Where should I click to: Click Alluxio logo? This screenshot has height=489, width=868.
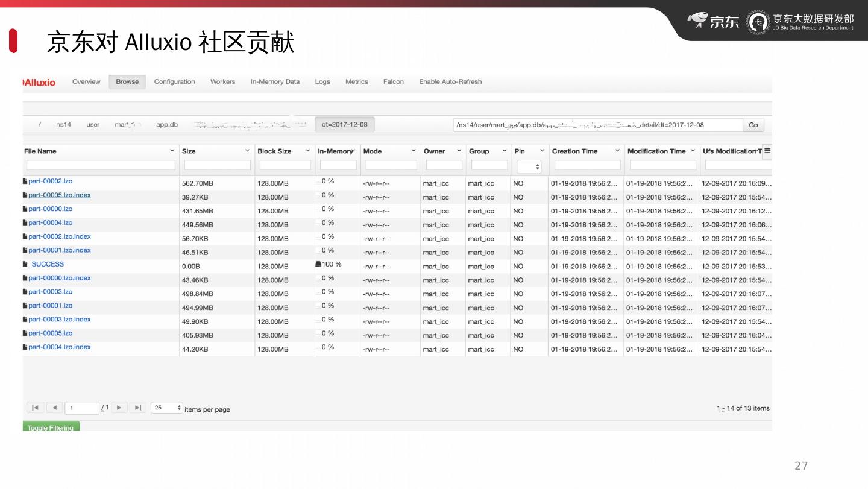(x=39, y=83)
